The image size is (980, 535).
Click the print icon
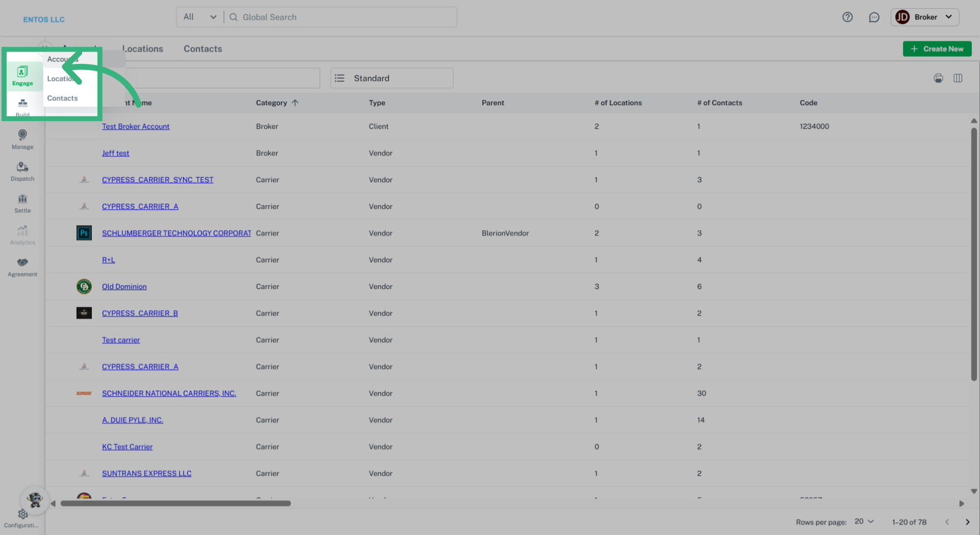click(938, 78)
